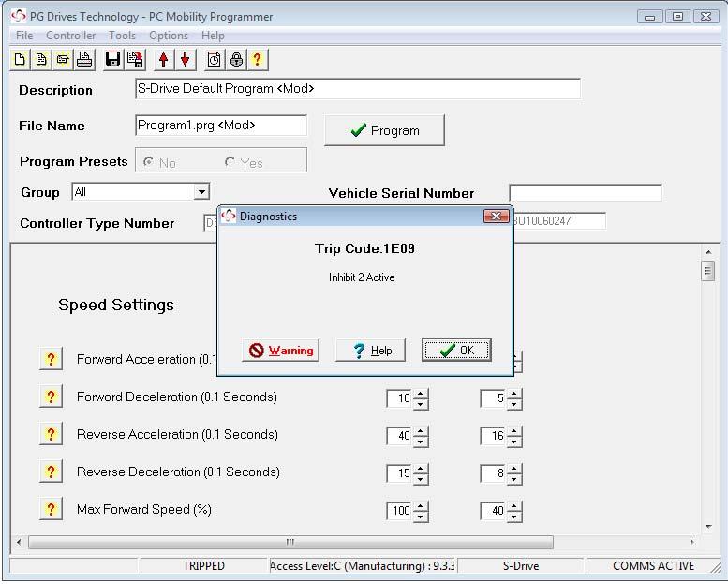Open the Help menu

213,36
